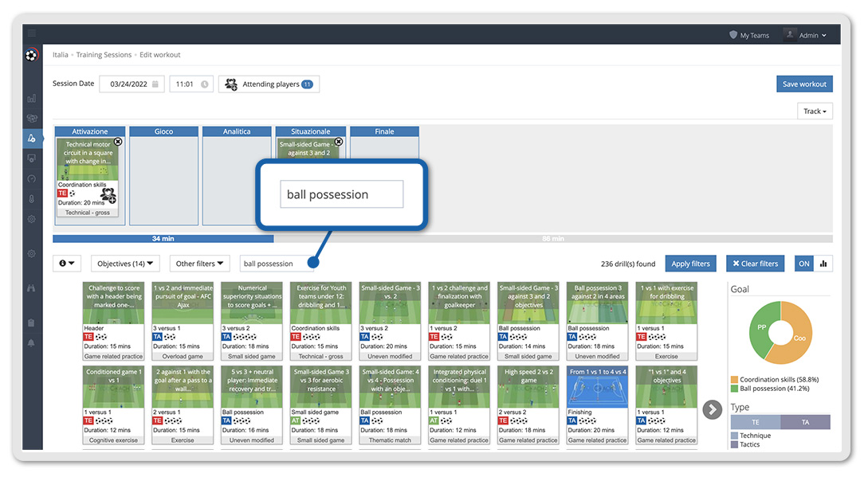Click the Save workout button

coord(804,84)
